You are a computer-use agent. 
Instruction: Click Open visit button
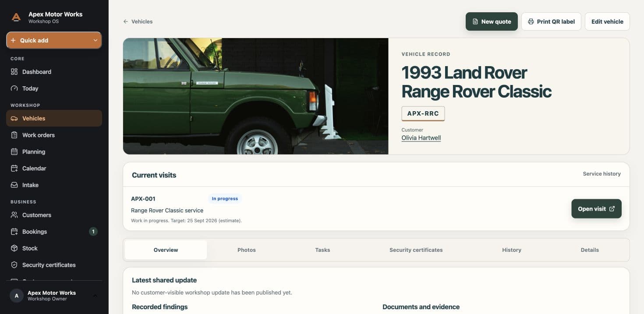[x=596, y=209]
